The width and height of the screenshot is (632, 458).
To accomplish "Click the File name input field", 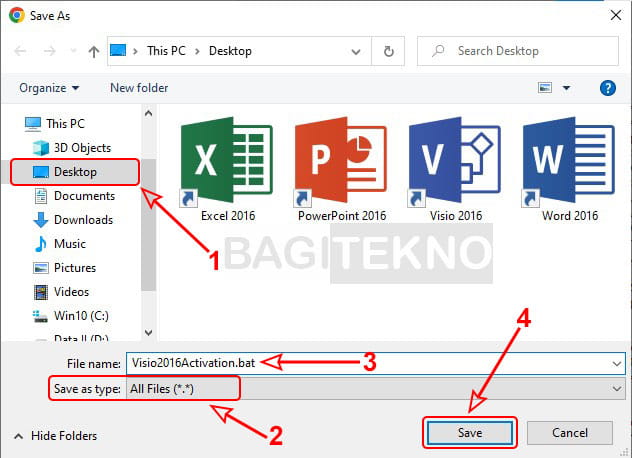I will 376,363.
